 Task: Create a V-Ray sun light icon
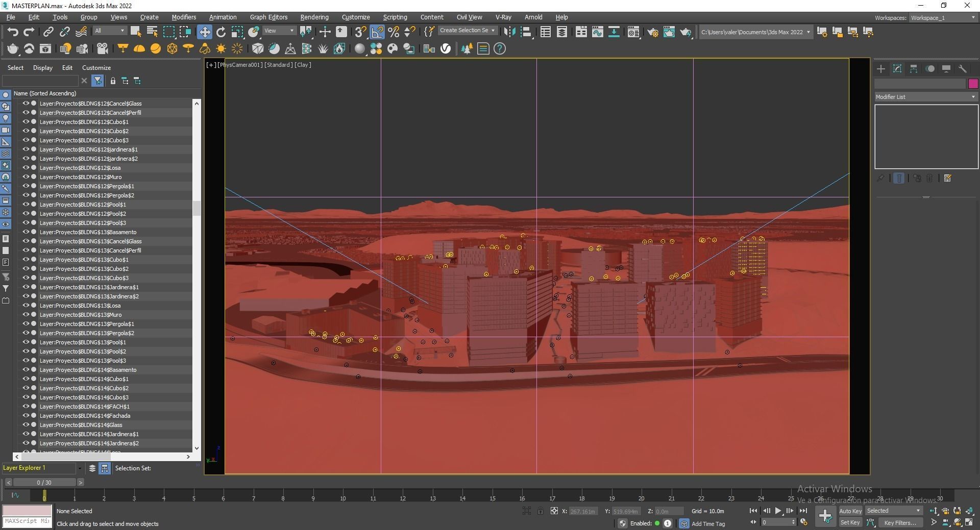pyautogui.click(x=221, y=48)
